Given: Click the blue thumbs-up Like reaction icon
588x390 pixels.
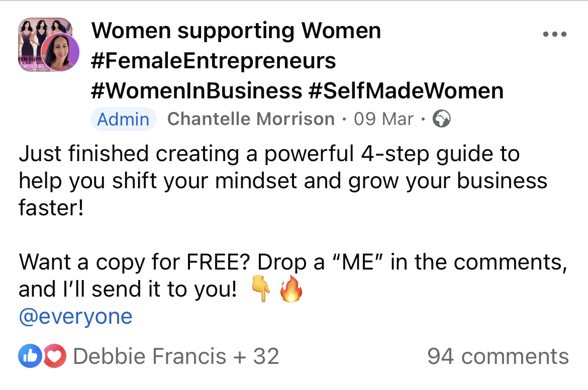Looking at the screenshot, I should tap(27, 356).
